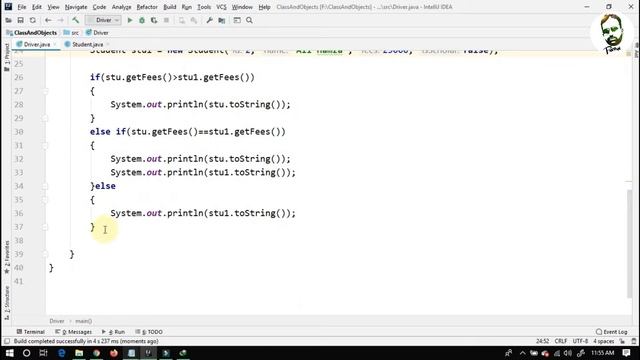The width and height of the screenshot is (640, 360).
Task: Change the 4 spaces indent setting
Action: coord(604,341)
